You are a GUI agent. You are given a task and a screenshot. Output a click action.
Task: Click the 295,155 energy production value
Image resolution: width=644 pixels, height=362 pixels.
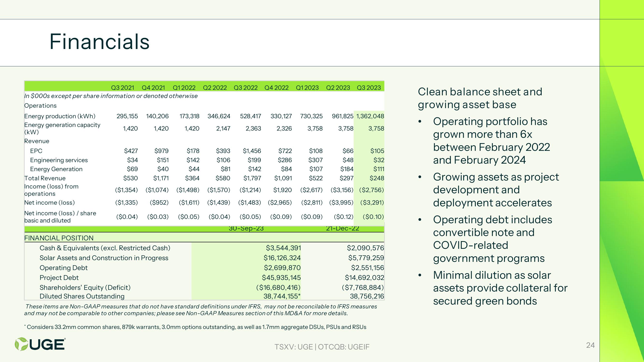click(x=127, y=116)
